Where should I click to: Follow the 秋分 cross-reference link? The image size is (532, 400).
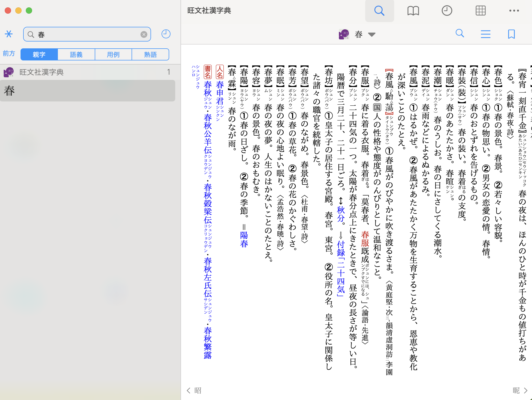(x=341, y=214)
